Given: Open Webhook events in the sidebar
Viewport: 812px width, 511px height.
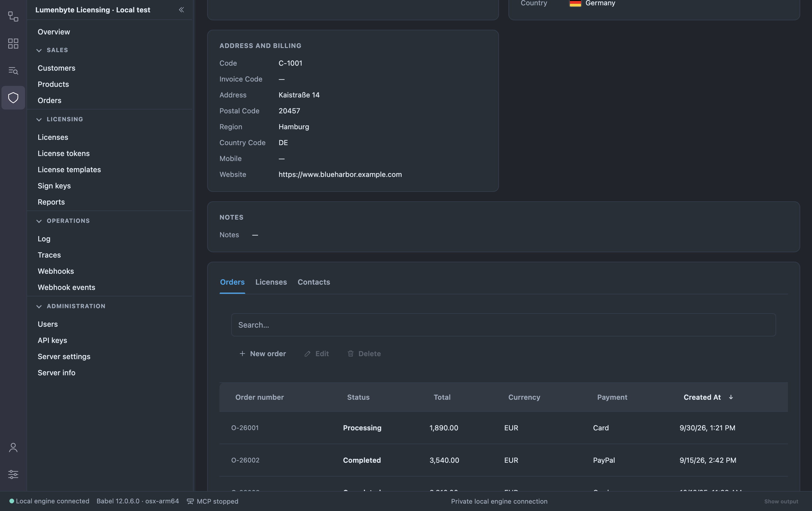Looking at the screenshot, I should point(66,287).
